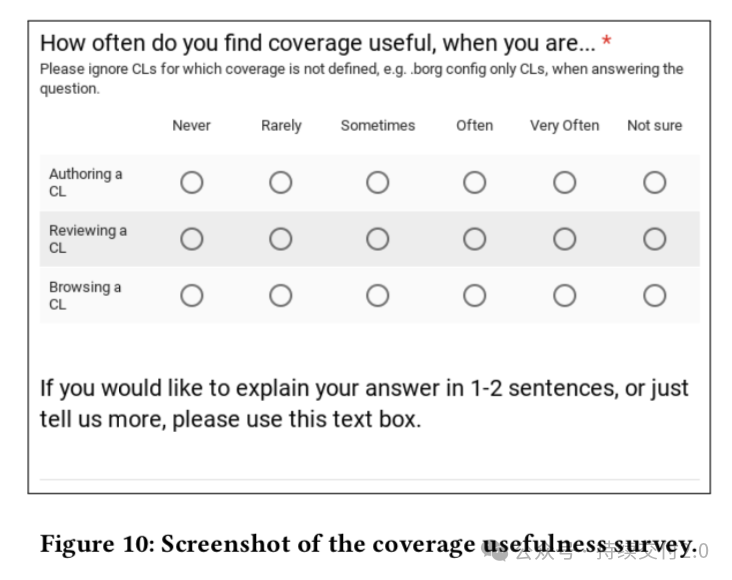Choose Not sure for Reviewing a CL
Image resolution: width=732 pixels, height=580 pixels.
[655, 239]
